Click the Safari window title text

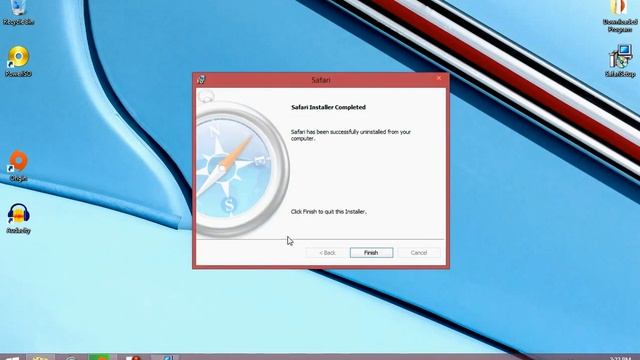coord(321,80)
